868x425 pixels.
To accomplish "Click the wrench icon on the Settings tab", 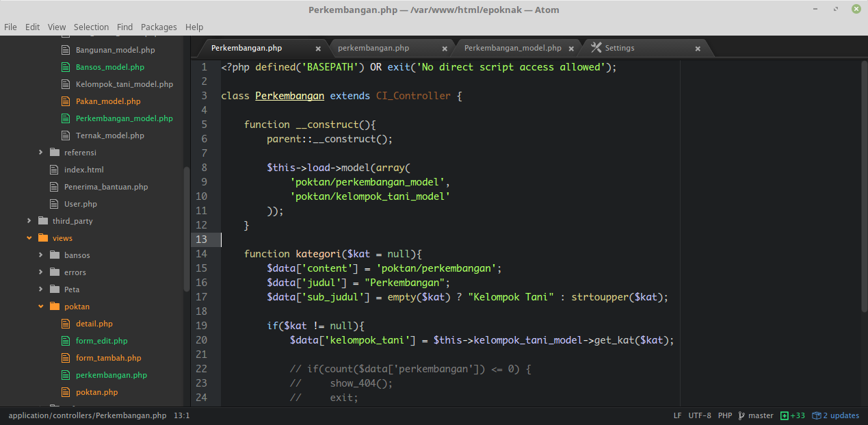I will point(598,48).
